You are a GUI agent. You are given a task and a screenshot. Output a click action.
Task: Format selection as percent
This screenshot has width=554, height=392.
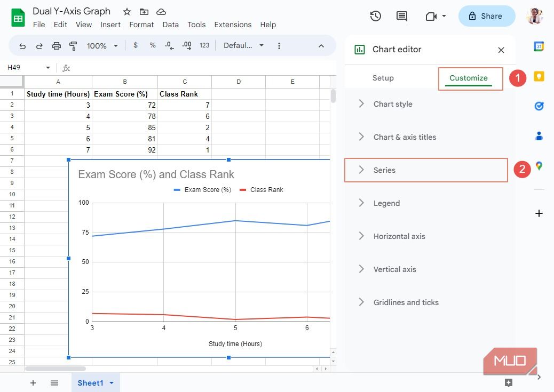[152, 46]
